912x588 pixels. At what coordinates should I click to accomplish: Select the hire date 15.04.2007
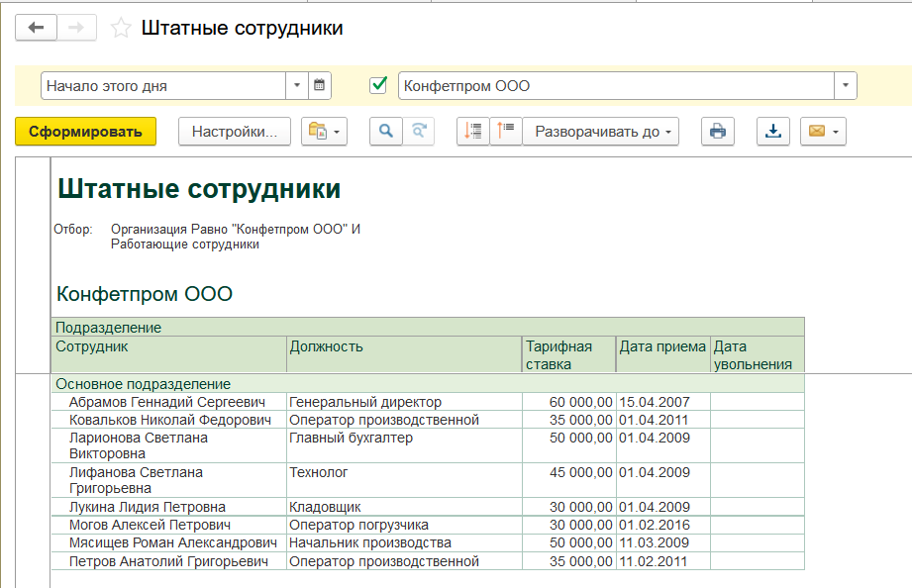pyautogui.click(x=663, y=402)
